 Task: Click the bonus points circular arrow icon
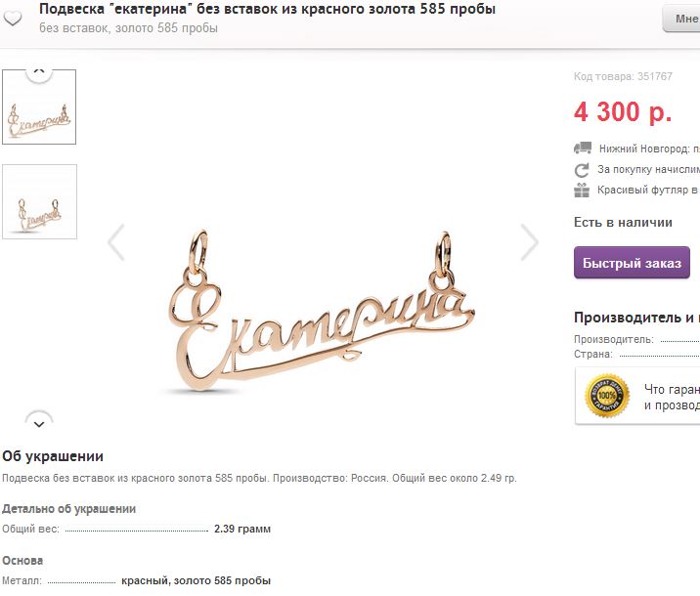(583, 169)
